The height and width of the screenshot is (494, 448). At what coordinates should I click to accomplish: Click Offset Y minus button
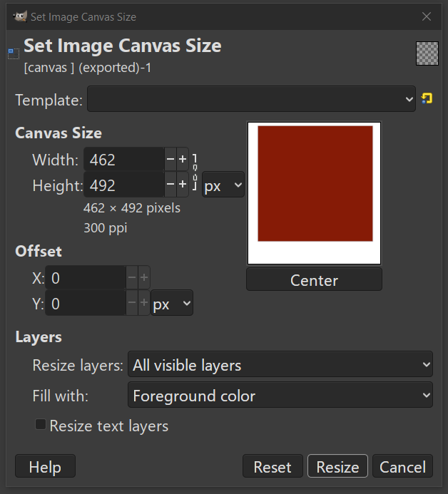tap(132, 303)
